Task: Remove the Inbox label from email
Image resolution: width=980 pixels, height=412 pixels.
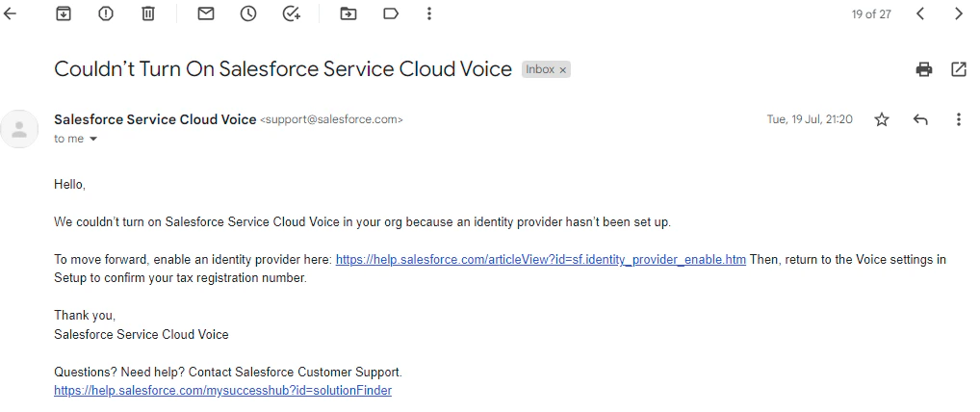Action: click(563, 70)
